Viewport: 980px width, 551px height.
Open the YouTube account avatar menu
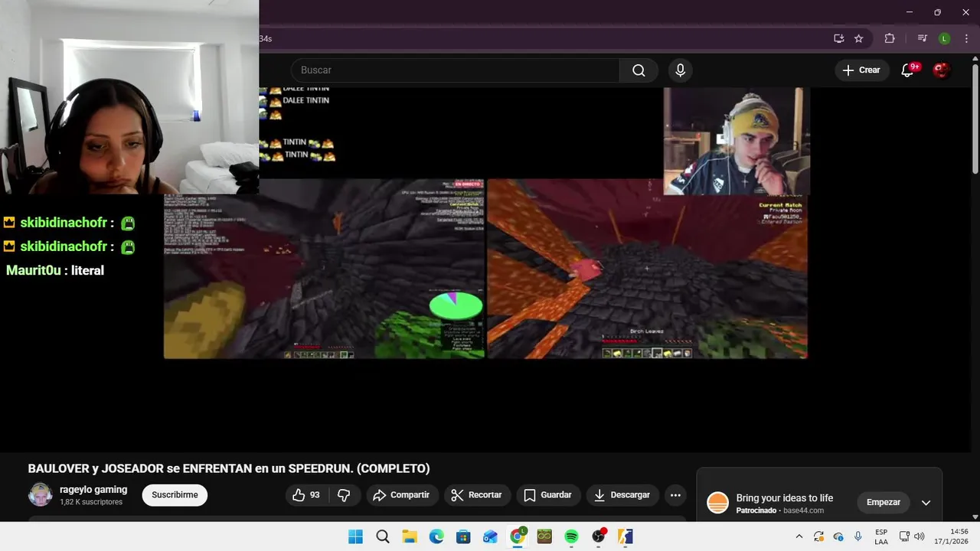coord(942,70)
